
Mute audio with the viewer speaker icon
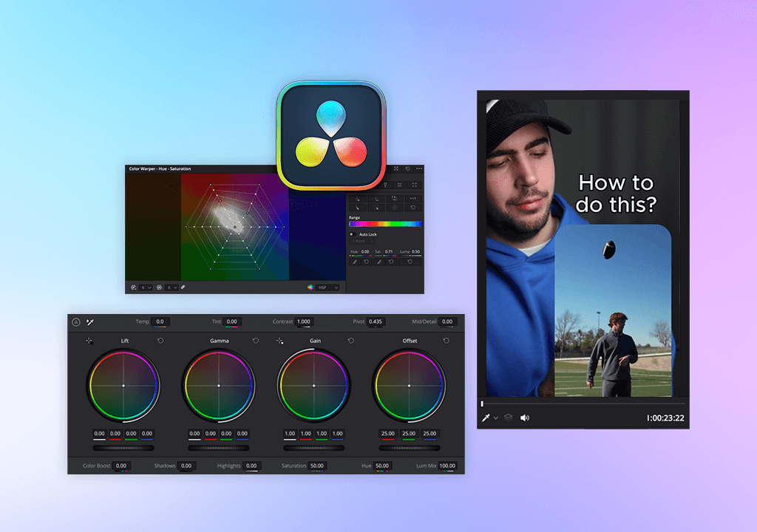[524, 418]
